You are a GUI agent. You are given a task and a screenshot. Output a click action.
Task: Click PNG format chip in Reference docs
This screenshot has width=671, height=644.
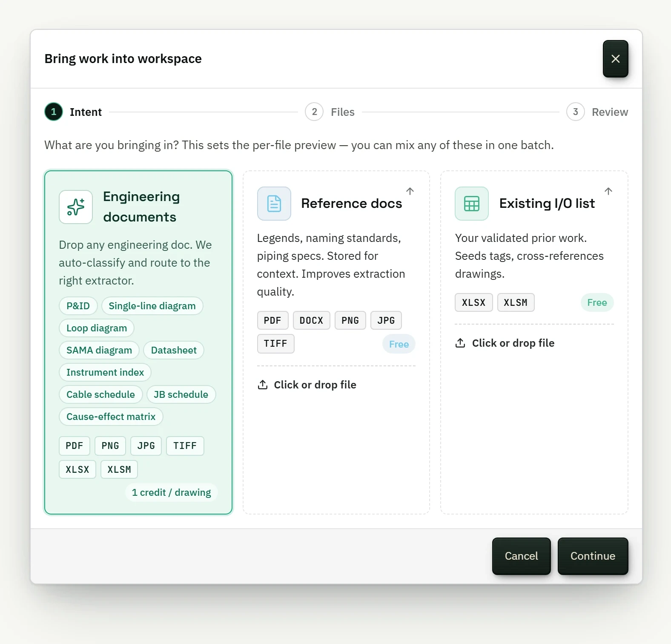point(350,320)
